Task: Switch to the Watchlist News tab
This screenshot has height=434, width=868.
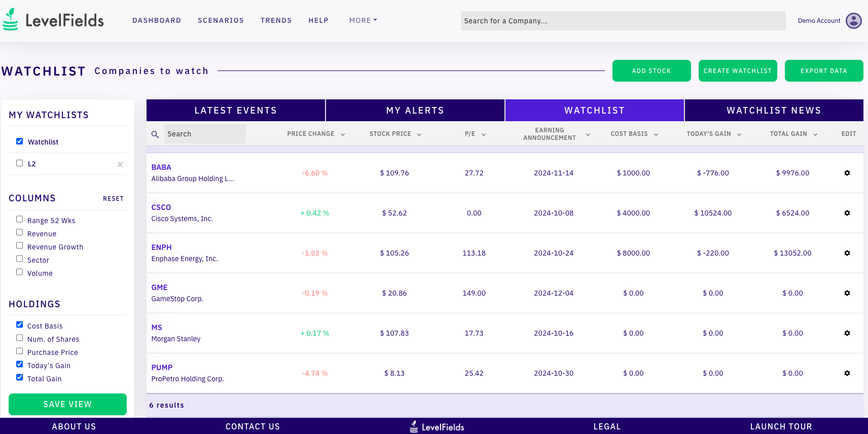Action: coord(774,111)
